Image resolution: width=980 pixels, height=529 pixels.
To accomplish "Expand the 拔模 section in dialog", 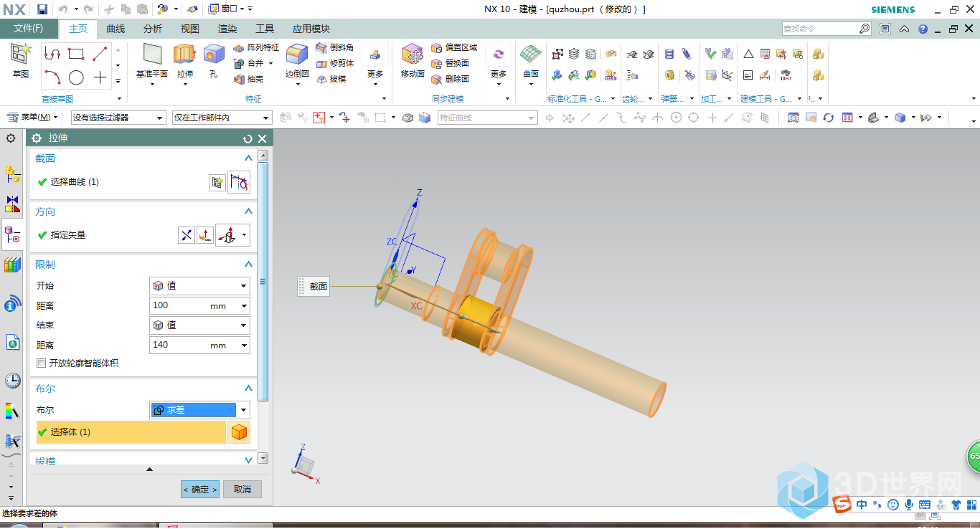I will point(248,460).
